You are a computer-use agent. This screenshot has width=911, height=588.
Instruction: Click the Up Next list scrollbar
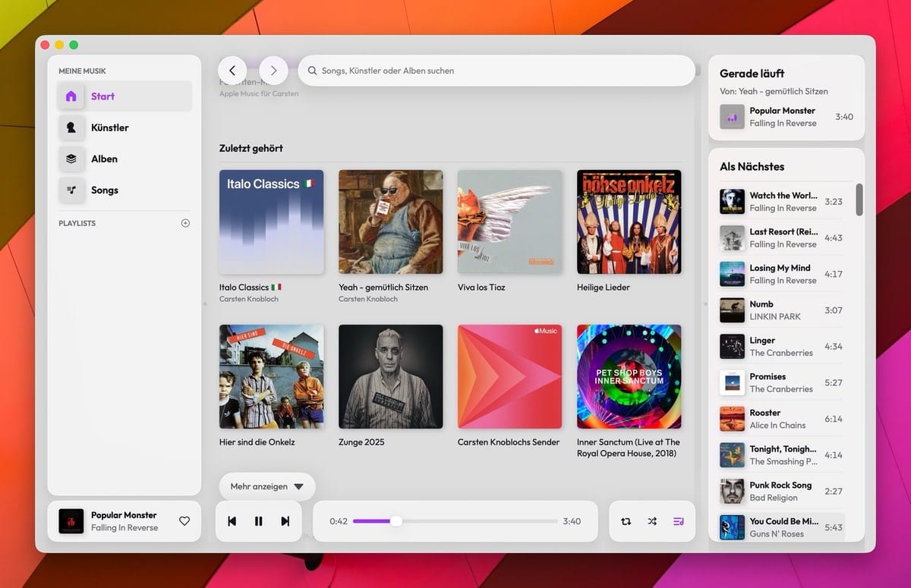click(x=859, y=200)
